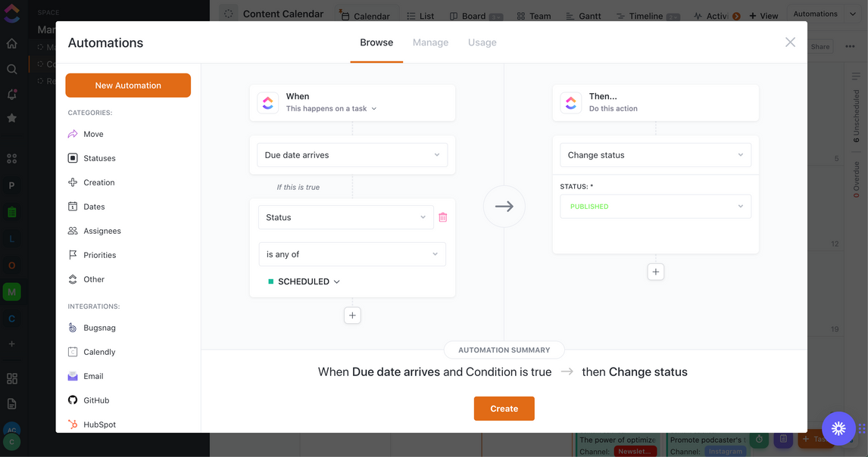Expand the Change status action dropdown
Screen dimensions: 868x457
[x=655, y=155]
